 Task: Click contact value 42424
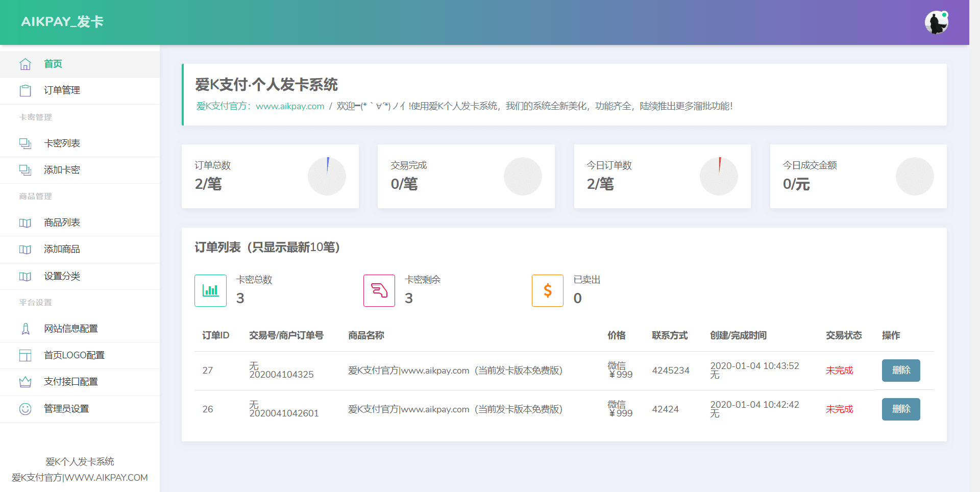665,409
